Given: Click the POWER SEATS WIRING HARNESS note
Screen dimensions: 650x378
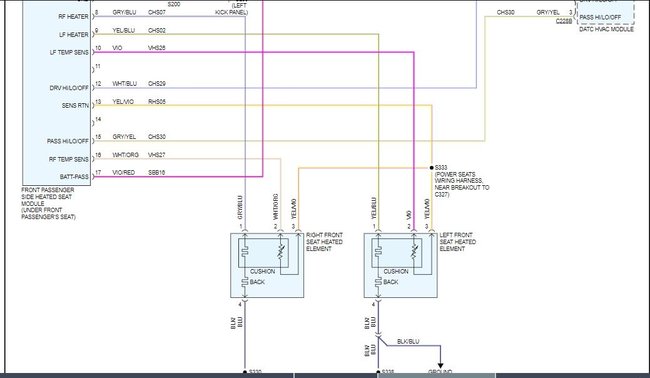Looking at the screenshot, I should coord(462,184).
